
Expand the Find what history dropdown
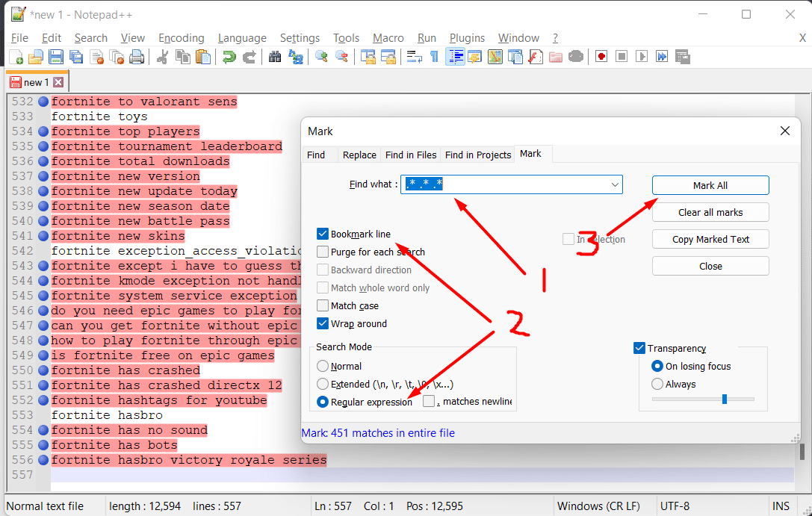point(615,184)
